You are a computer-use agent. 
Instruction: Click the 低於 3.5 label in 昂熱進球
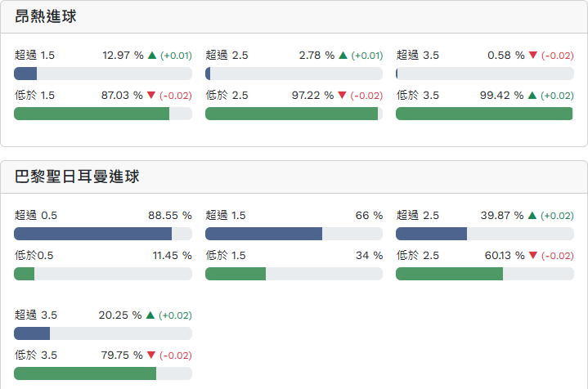pyautogui.click(x=418, y=96)
